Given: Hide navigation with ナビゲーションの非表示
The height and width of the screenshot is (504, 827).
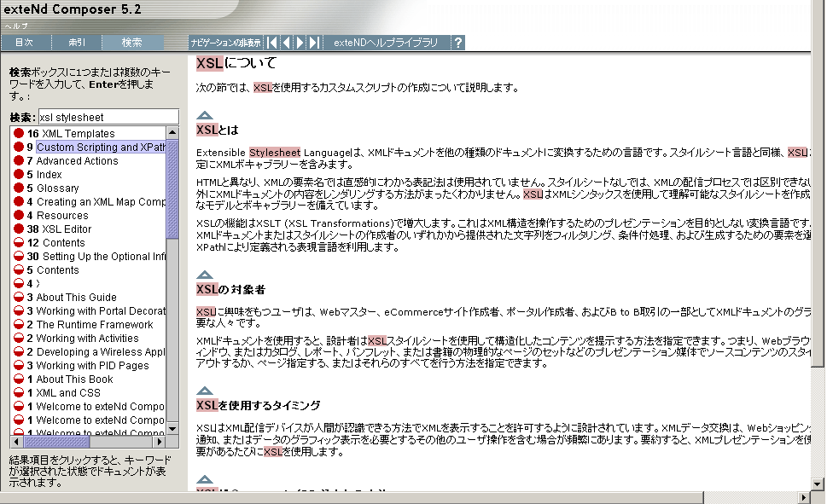Looking at the screenshot, I should pyautogui.click(x=225, y=43).
